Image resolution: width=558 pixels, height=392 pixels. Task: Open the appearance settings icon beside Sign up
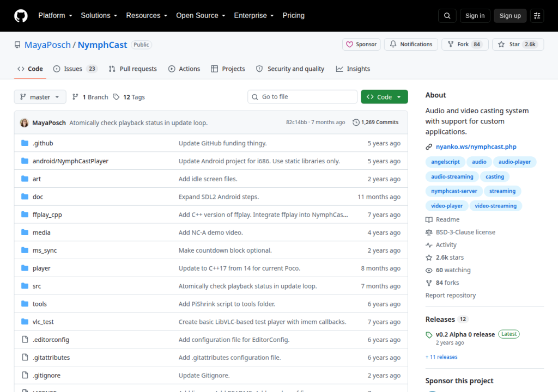click(x=537, y=16)
